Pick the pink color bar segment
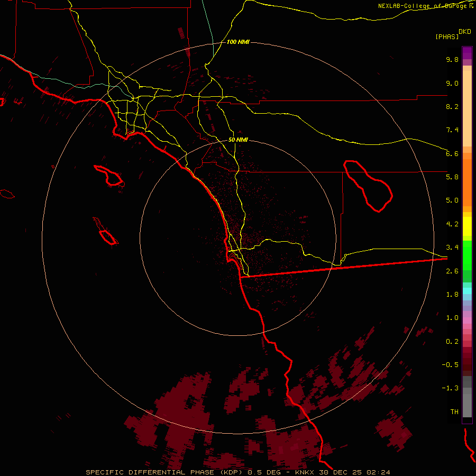This screenshot has height=476, width=476. [467, 321]
